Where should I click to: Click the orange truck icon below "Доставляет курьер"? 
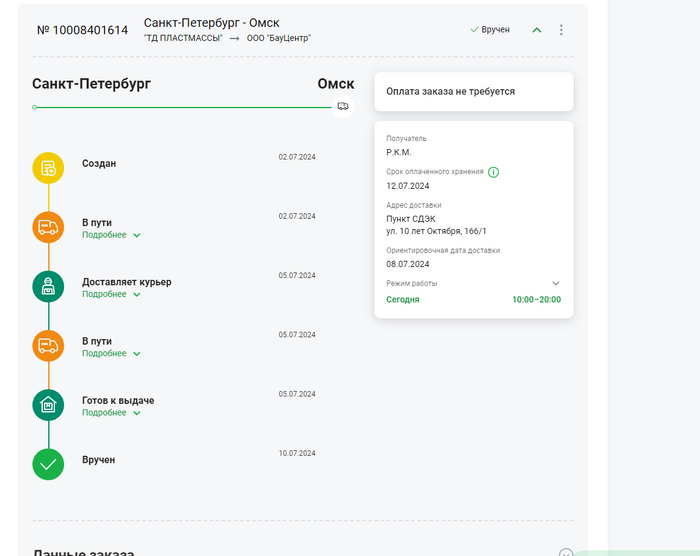click(48, 345)
